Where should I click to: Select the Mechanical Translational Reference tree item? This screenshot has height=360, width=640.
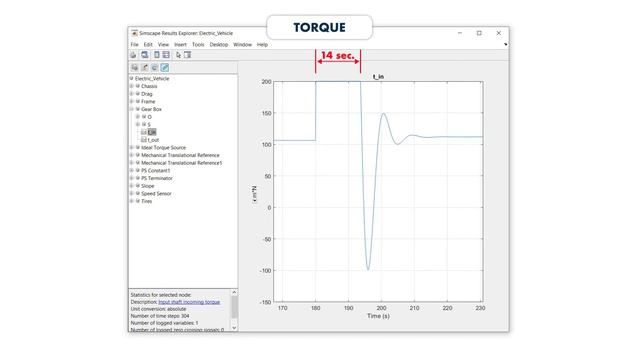pos(180,155)
